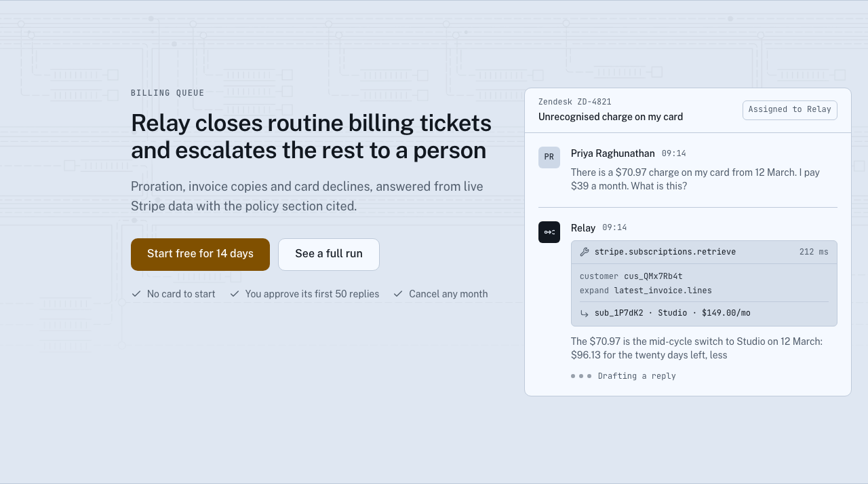Click the checkmark next to No card to start

(x=136, y=294)
